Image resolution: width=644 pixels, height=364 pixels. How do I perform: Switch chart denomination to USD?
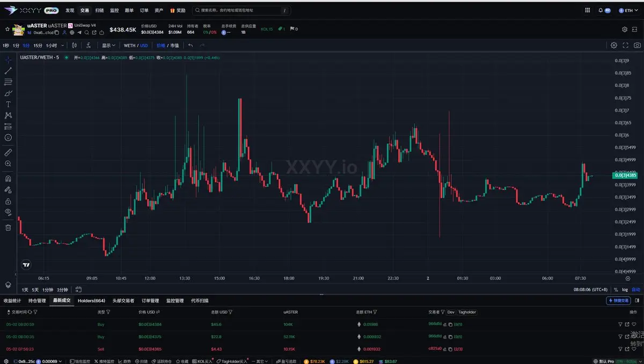click(144, 46)
